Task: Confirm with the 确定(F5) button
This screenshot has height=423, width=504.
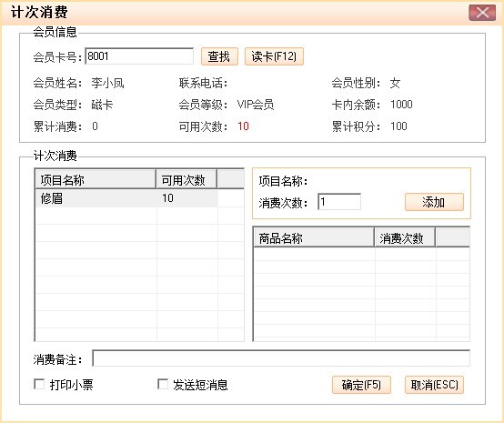Action: pos(361,385)
